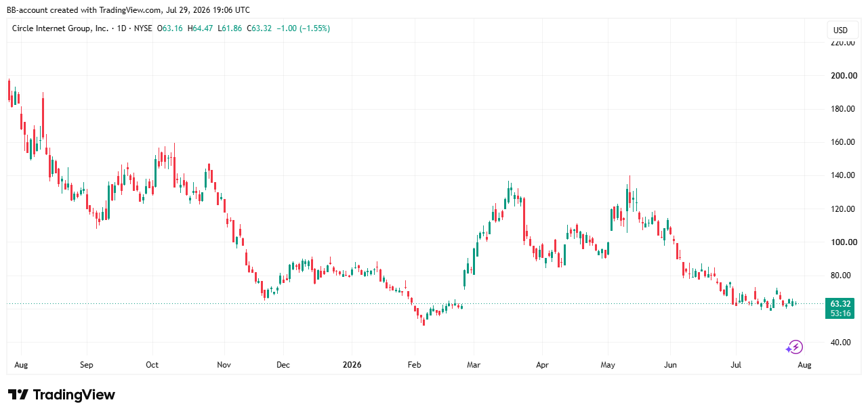Click the current price label 63.32
This screenshot has width=868, height=415.
coord(840,304)
